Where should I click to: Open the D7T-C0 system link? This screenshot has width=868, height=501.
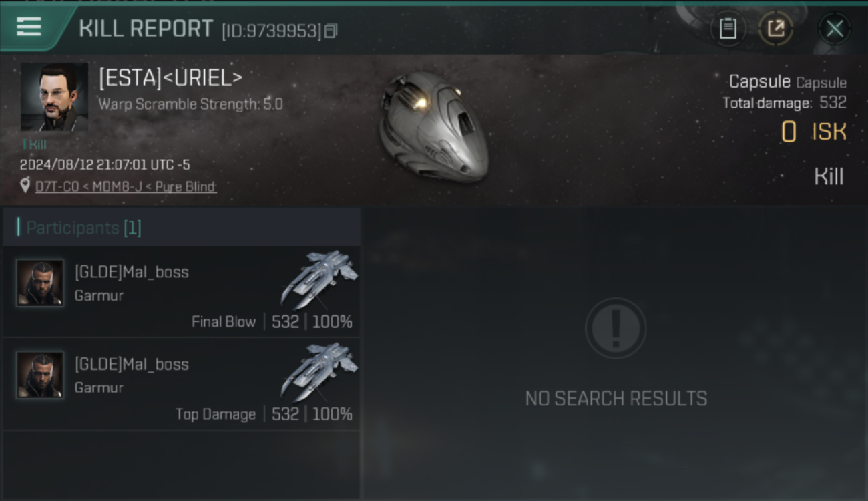[55, 187]
